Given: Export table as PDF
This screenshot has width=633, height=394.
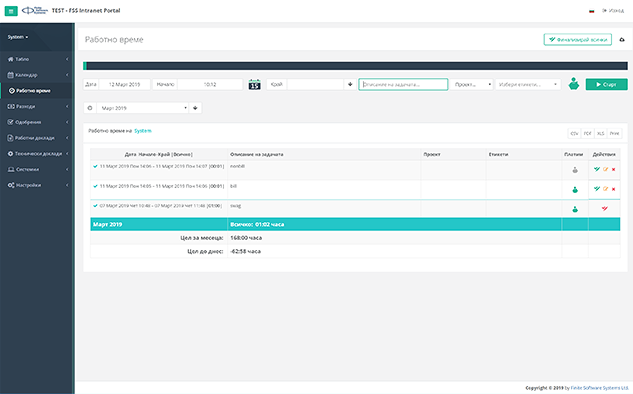Looking at the screenshot, I should click(587, 133).
